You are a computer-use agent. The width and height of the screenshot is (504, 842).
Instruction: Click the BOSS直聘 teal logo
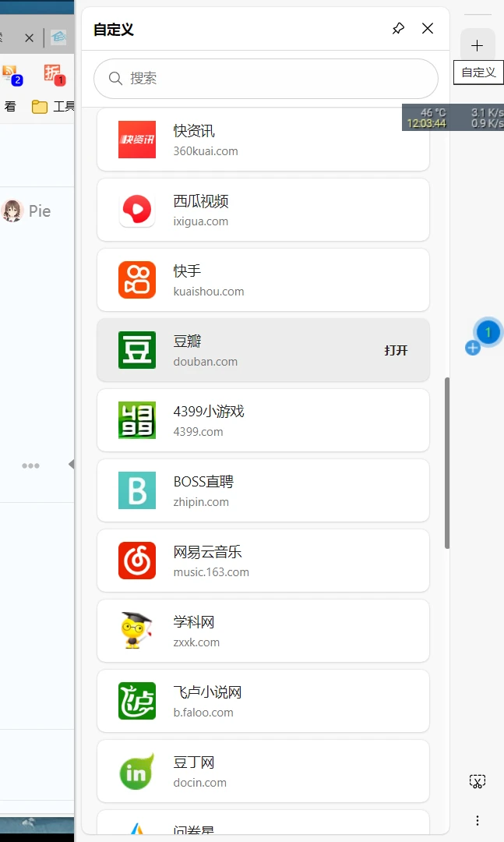pyautogui.click(x=137, y=490)
